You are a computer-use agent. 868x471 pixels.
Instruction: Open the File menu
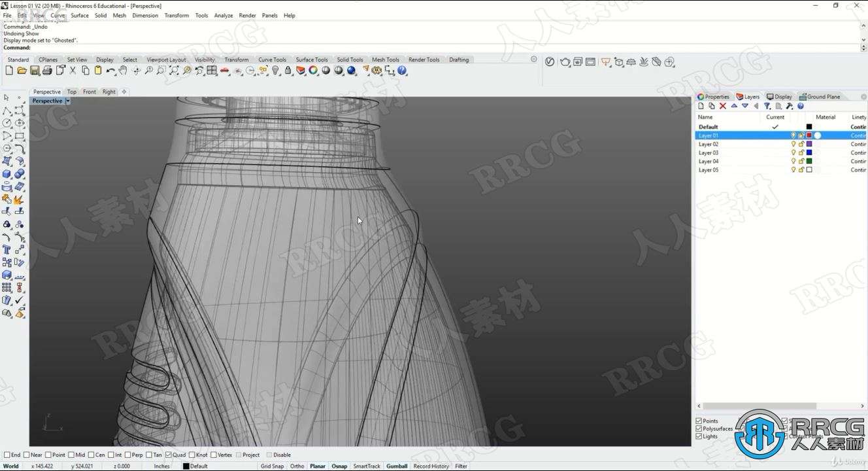tap(7, 15)
